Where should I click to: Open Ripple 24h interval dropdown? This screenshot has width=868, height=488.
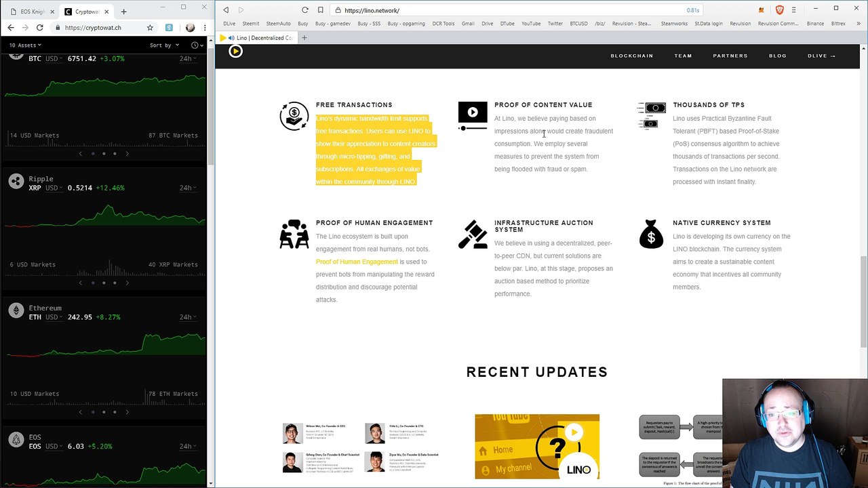(189, 188)
